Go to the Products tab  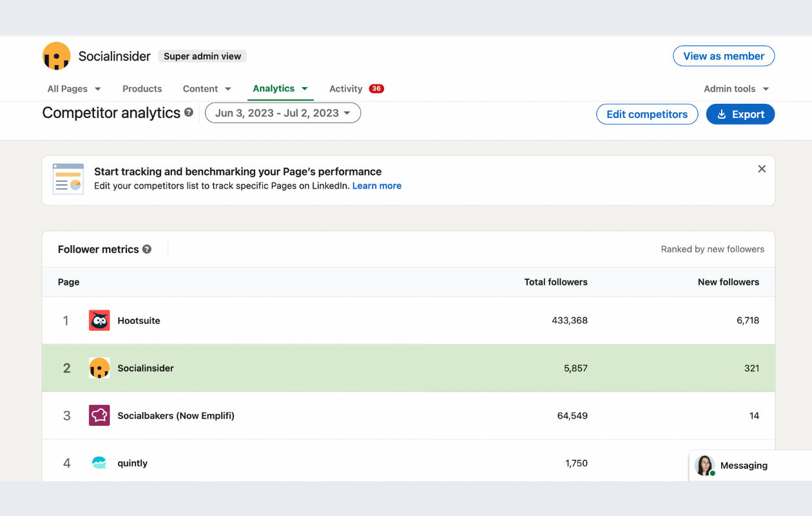[142, 89]
